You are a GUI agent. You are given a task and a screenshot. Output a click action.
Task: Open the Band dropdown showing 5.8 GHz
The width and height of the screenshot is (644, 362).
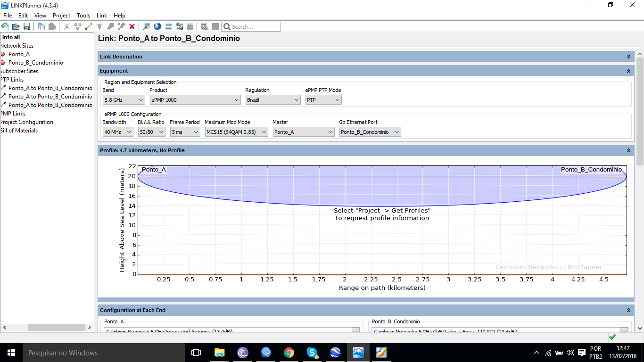point(124,100)
